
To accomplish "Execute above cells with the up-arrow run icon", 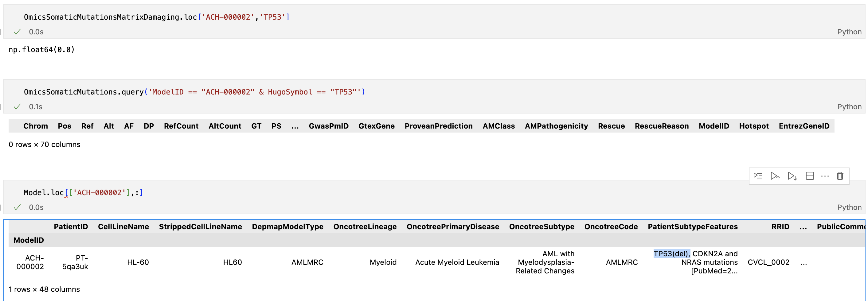I will pyautogui.click(x=775, y=176).
